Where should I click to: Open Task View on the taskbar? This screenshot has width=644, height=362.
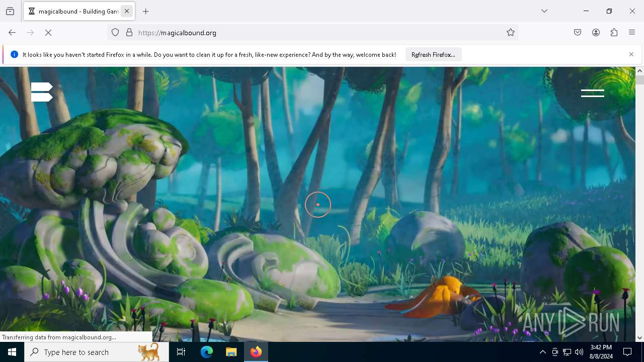click(x=181, y=352)
